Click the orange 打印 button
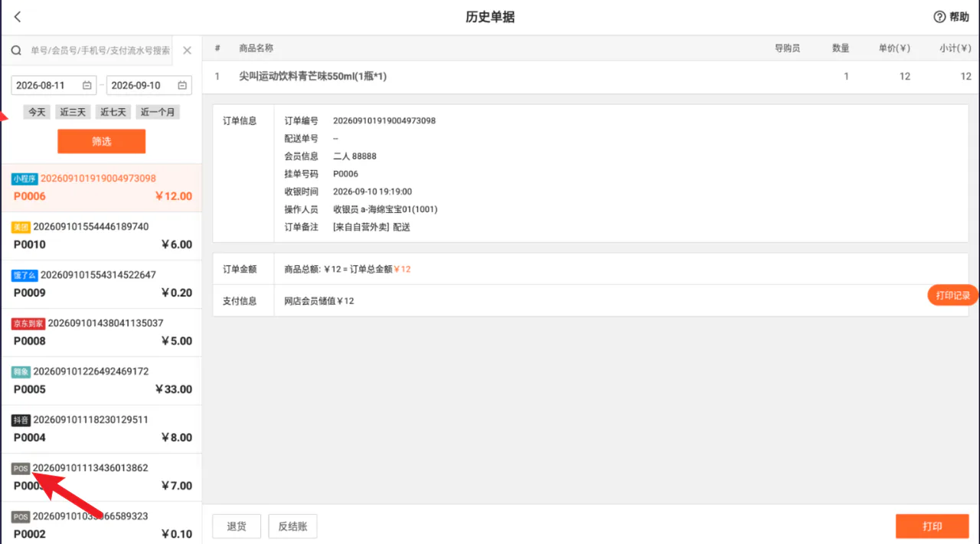Viewport: 980px width, 544px height. coord(933,526)
